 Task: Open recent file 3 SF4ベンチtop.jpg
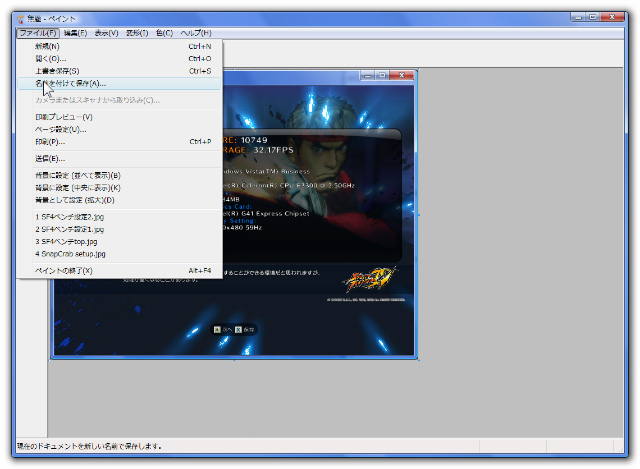click(119, 242)
